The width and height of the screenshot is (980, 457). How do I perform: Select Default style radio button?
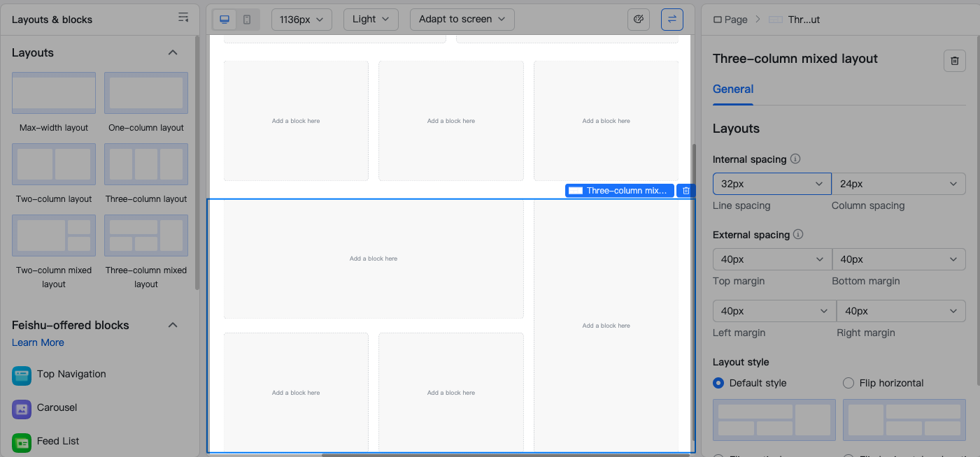[x=718, y=383]
